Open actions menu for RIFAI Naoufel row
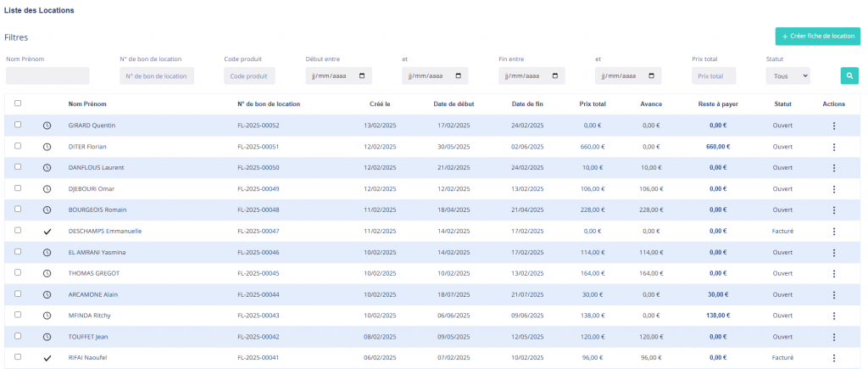Viewport: 868px width, 369px height. point(833,358)
